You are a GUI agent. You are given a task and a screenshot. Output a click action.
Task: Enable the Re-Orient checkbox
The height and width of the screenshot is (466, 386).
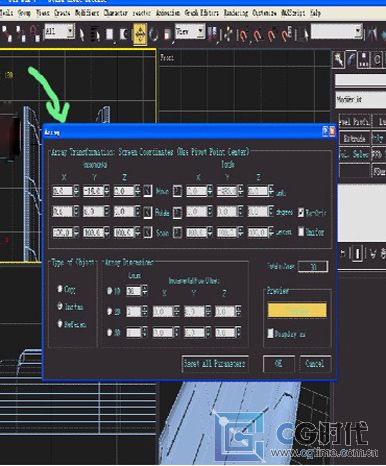301,212
